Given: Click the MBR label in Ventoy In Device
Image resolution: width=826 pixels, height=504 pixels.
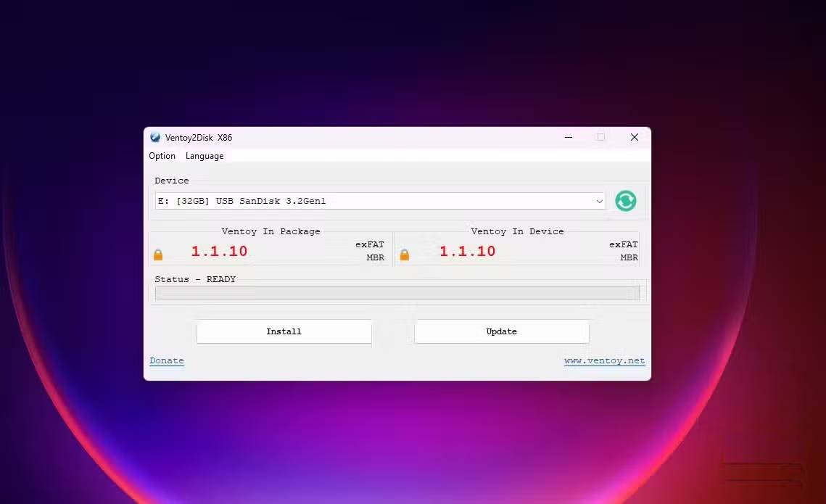Looking at the screenshot, I should pyautogui.click(x=629, y=257).
